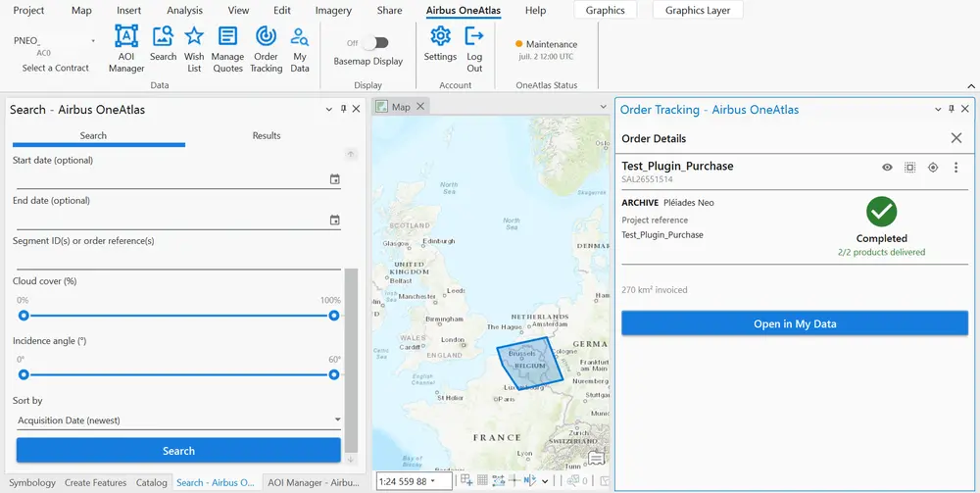Open the map scale dropdown

[x=432, y=481]
